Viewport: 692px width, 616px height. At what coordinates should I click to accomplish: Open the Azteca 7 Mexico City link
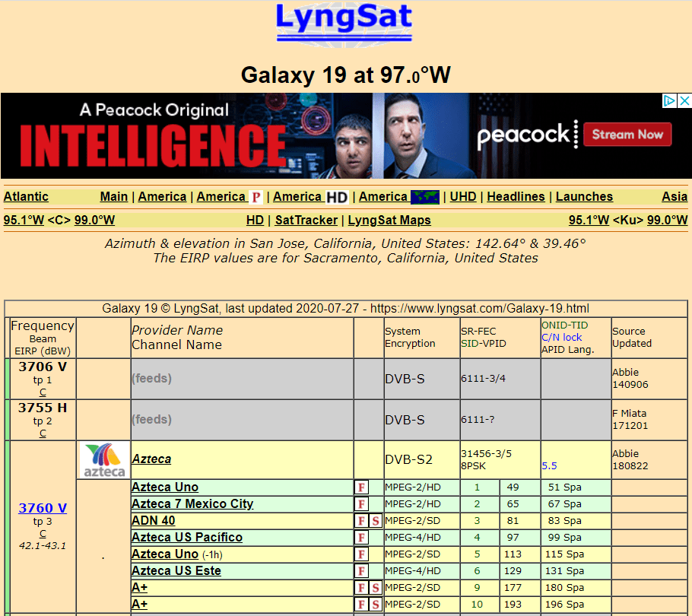click(x=192, y=504)
